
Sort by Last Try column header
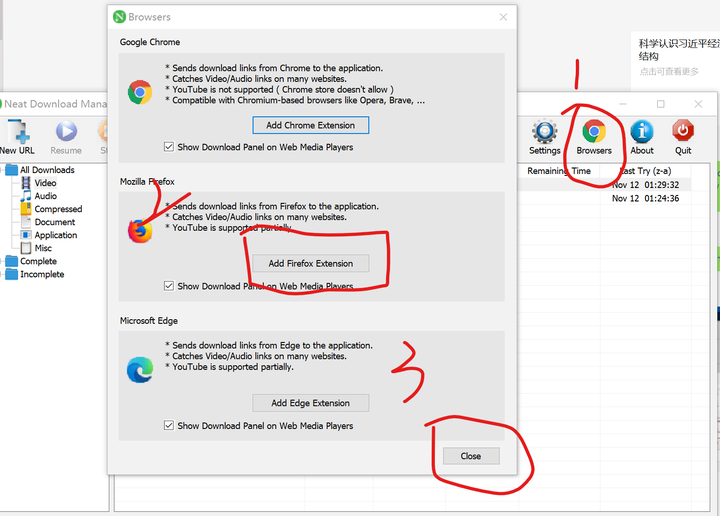(x=646, y=171)
